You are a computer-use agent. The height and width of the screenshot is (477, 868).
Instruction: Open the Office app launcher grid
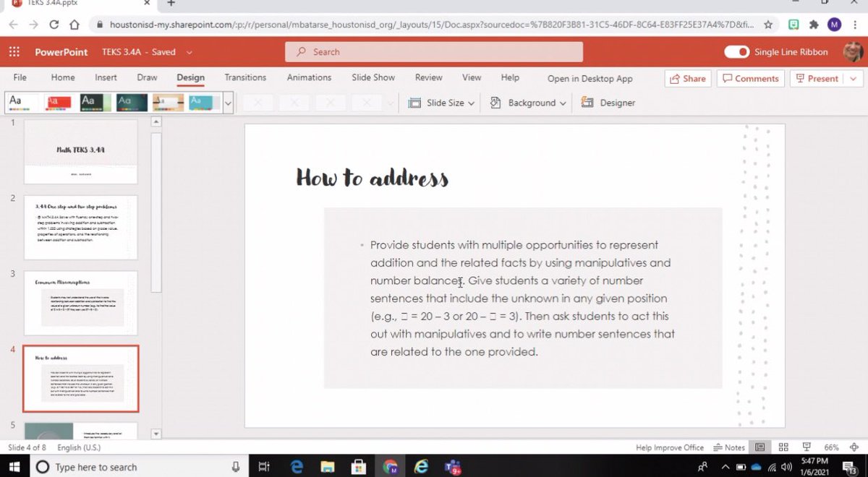(x=14, y=52)
